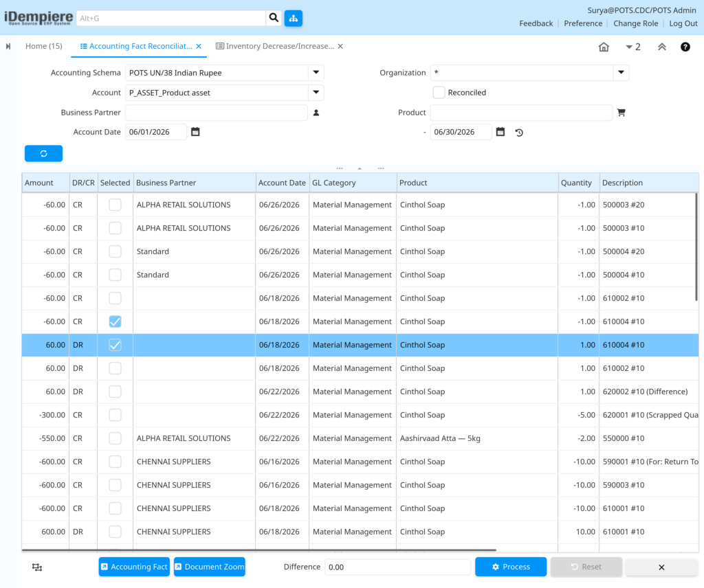This screenshot has width=704, height=588.
Task: Open the help question mark icon
Action: pyautogui.click(x=685, y=47)
